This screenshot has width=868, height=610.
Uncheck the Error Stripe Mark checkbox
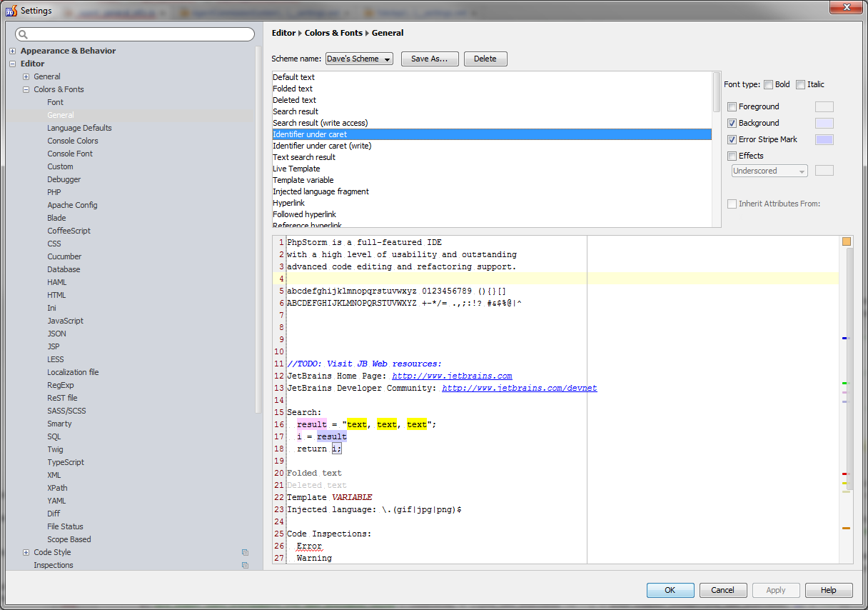pyautogui.click(x=732, y=139)
